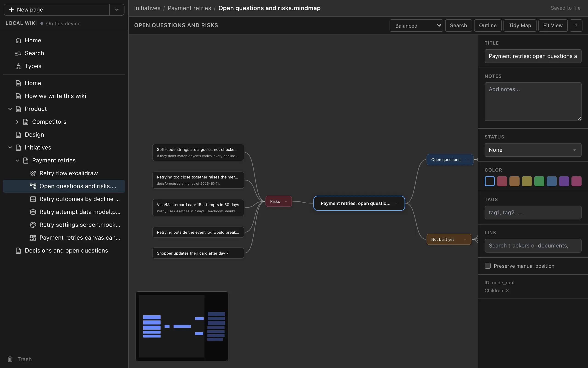Collapse the Risks node minus toggle
The image size is (588, 368).
286,201
